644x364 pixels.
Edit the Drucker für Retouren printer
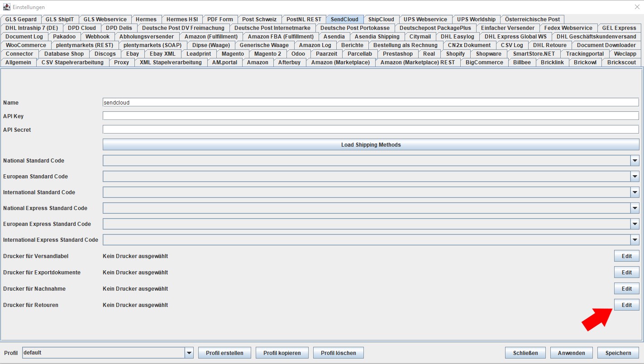point(626,305)
